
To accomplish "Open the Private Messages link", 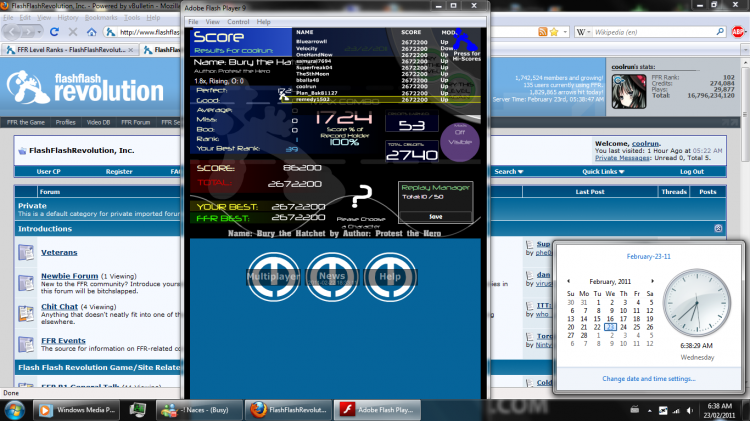I will (x=622, y=158).
